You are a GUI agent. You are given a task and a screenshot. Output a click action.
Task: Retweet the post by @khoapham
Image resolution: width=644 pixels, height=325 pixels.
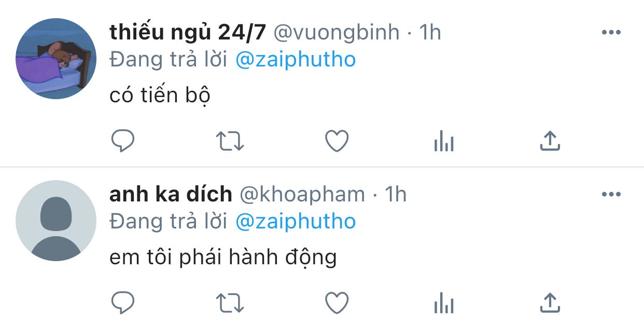(230, 303)
